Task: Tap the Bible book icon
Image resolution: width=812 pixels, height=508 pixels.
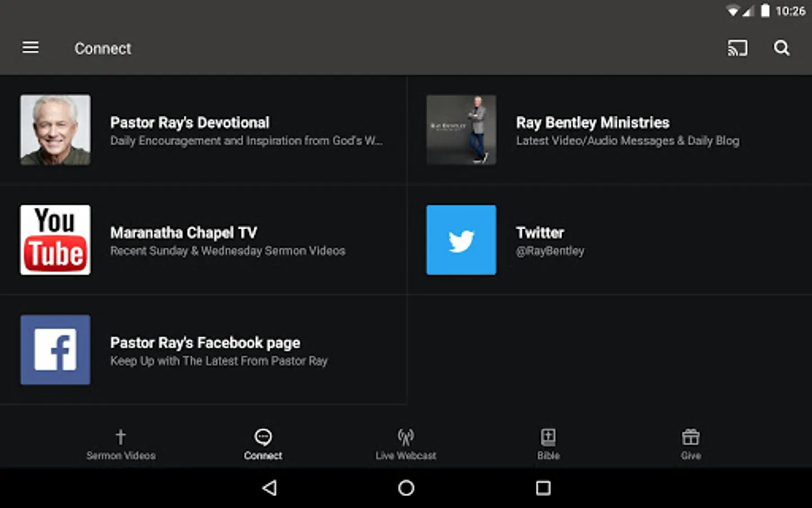Action: [548, 437]
